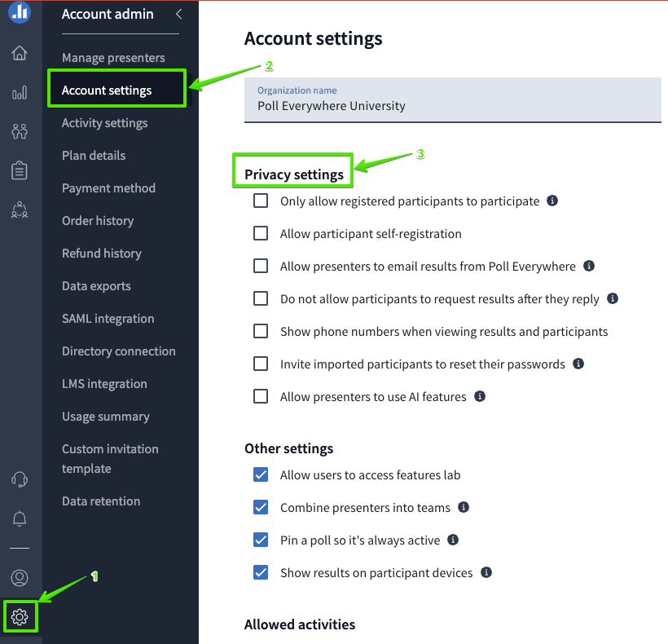Viewport: 668px width, 644px height.
Task: Enable Allow presenters to use AI features
Action: [261, 396]
